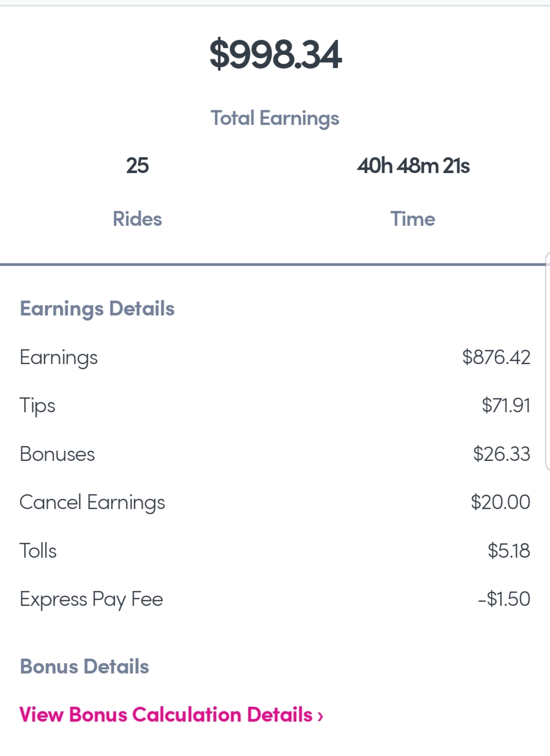Select the Tips row label
This screenshot has height=756, width=550.
tap(37, 406)
